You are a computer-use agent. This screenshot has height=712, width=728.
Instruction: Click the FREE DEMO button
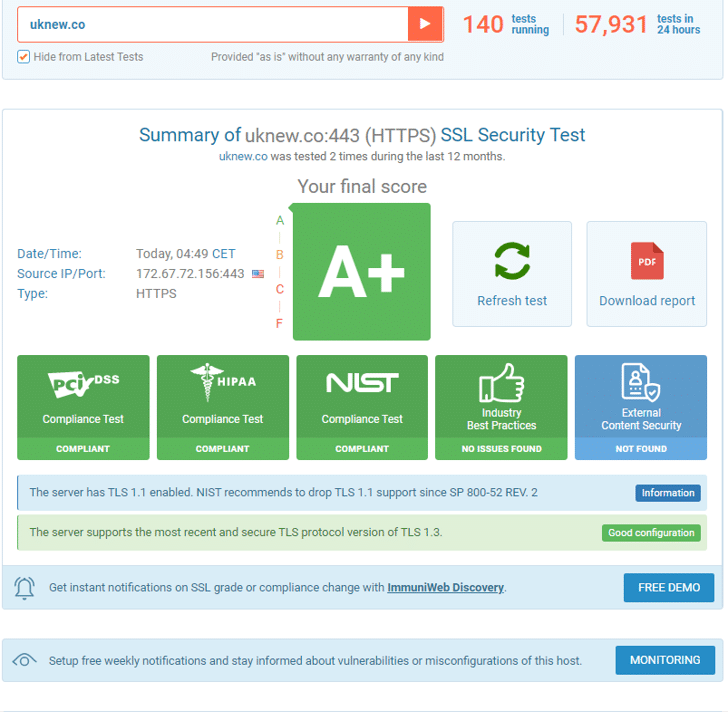tap(669, 588)
